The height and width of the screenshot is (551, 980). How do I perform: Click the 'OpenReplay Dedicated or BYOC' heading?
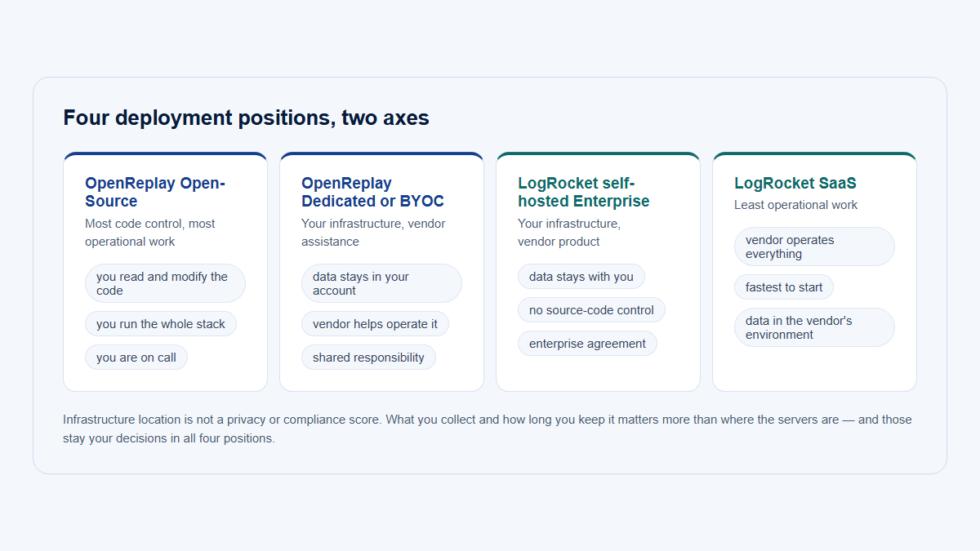372,192
